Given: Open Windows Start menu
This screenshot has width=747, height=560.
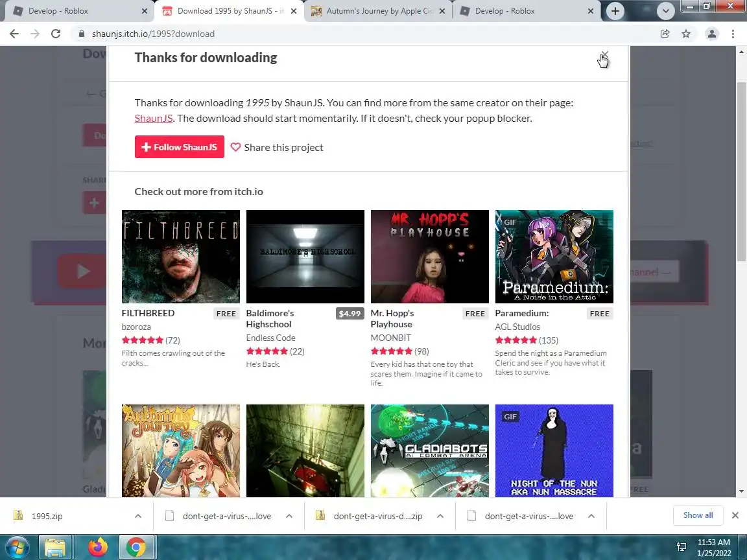Looking at the screenshot, I should point(18,546).
